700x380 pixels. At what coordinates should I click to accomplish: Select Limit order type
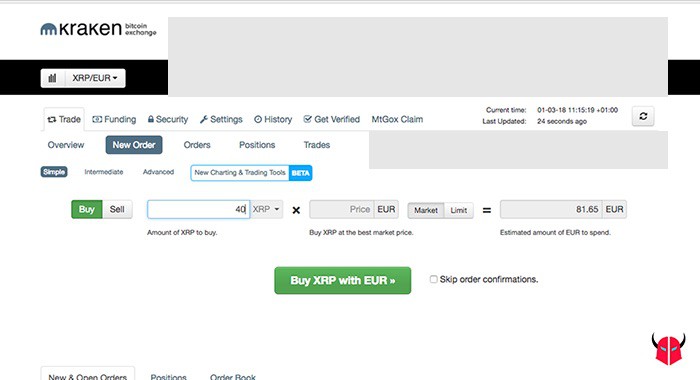[x=458, y=210]
